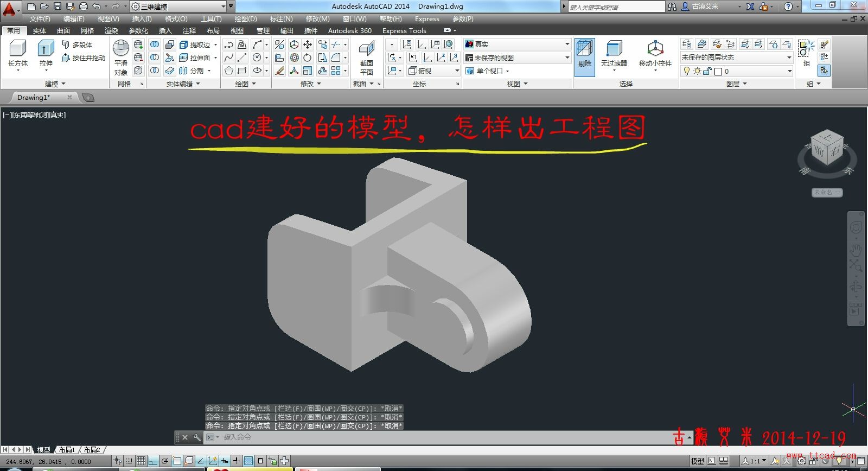Toggle the layer freeze sun icon
This screenshot has height=471, width=868.
[697, 71]
